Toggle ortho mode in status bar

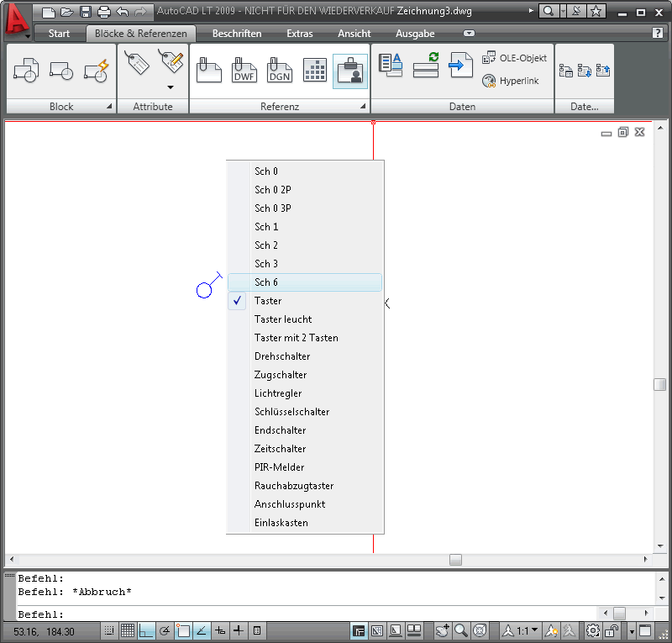coord(146,630)
